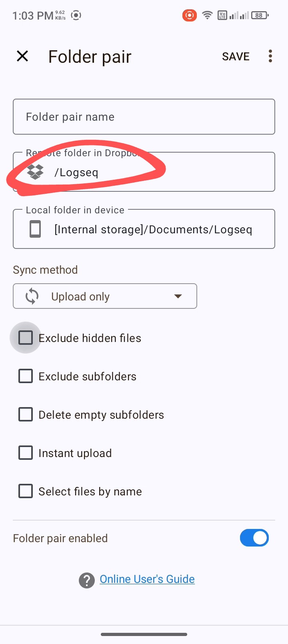The width and height of the screenshot is (288, 644).
Task: Open the three-dot overflow menu
Action: [x=270, y=56]
